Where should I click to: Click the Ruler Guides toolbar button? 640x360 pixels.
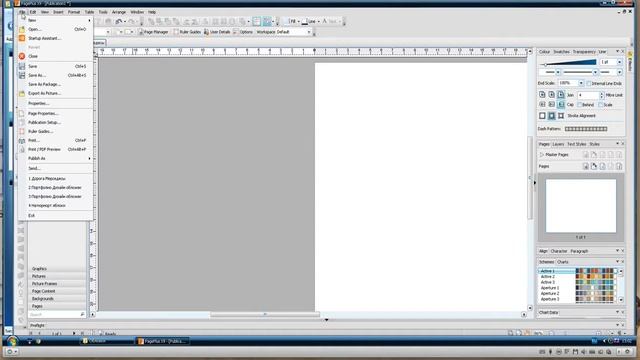point(187,32)
